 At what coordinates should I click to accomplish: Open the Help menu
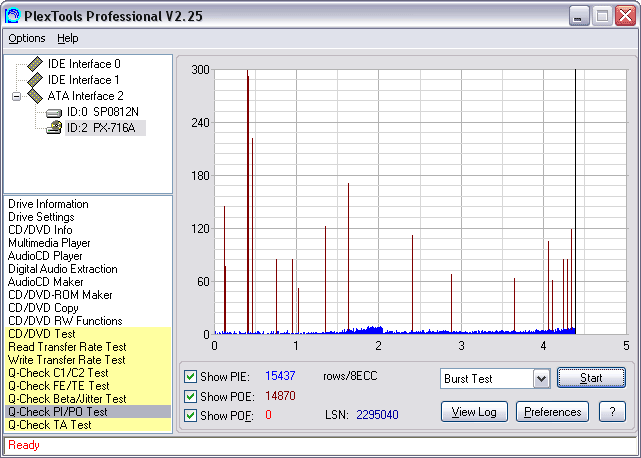tap(67, 38)
